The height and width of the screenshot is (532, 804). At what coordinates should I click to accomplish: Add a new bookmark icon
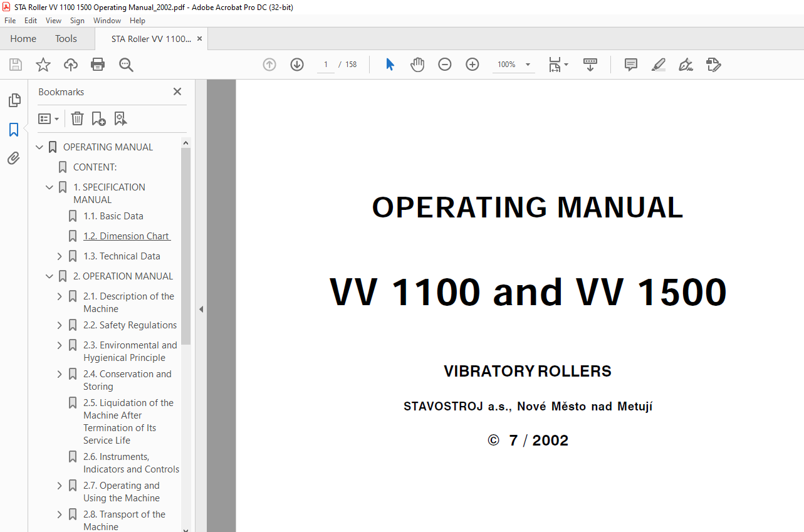pyautogui.click(x=98, y=118)
